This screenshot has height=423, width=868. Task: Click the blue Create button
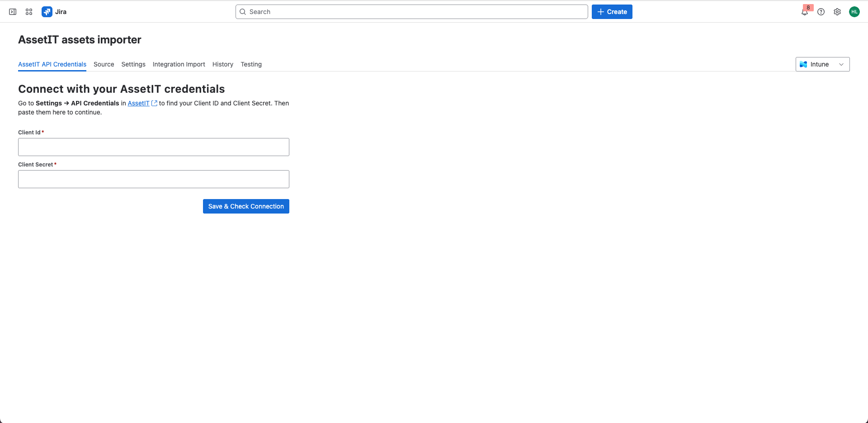[x=612, y=12]
